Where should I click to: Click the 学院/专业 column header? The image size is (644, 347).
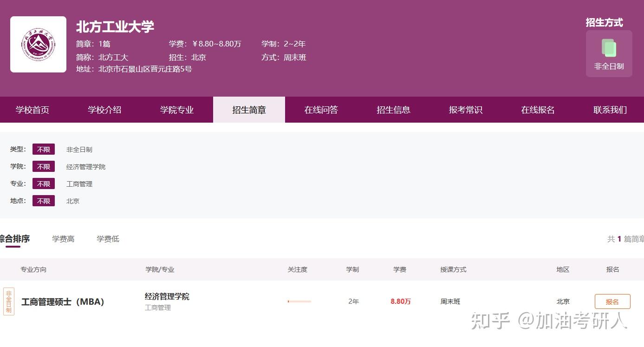[x=160, y=269]
